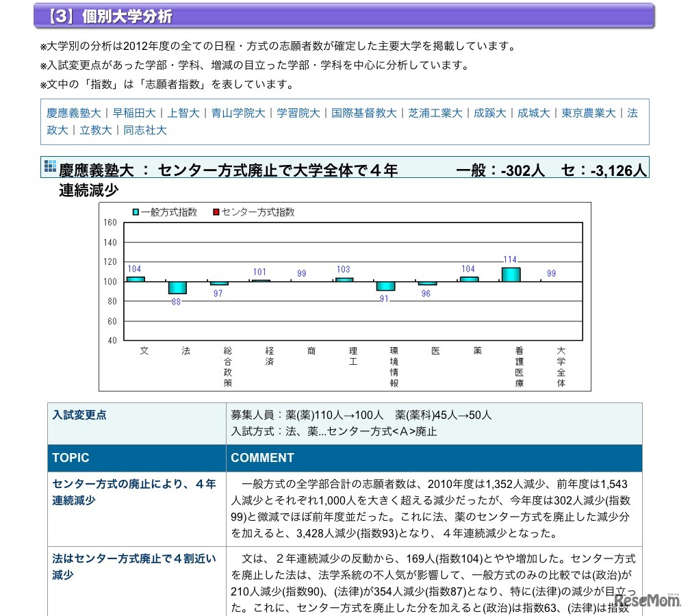Viewport: 690px width, 616px height.
Task: Click the grid icon beside 慶應義塾大 heading
Action: 50,166
